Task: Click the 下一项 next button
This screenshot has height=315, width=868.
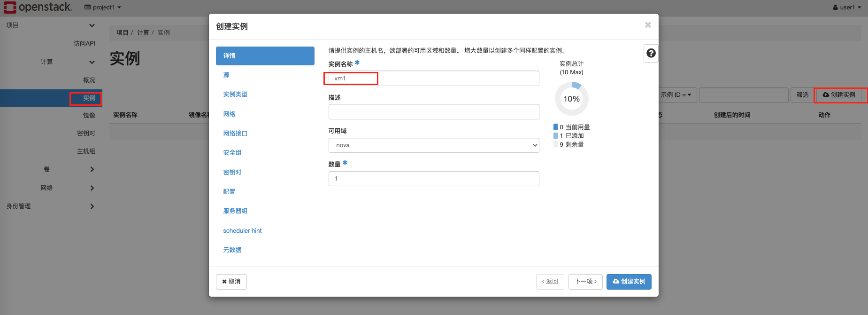Action: [x=585, y=282]
